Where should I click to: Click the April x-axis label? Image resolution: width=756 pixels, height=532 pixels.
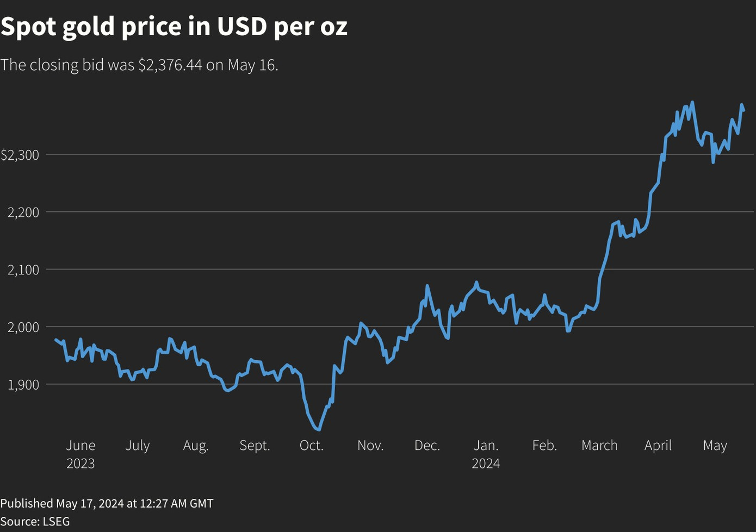(658, 446)
